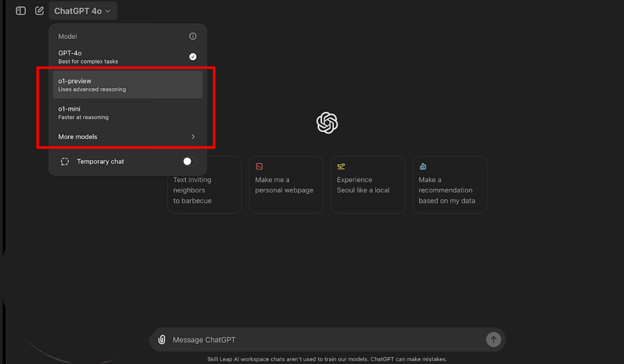Click the attach file paperclip icon
This screenshot has height=364, width=624.
tap(162, 340)
